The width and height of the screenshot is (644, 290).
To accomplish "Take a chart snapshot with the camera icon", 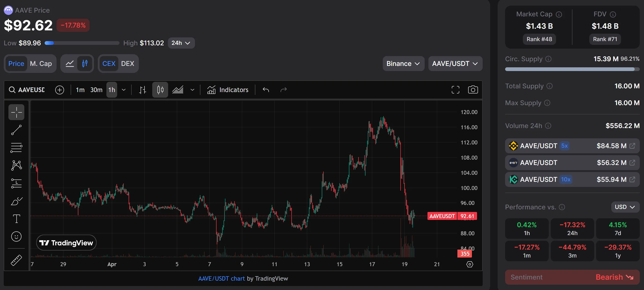I will [x=473, y=90].
